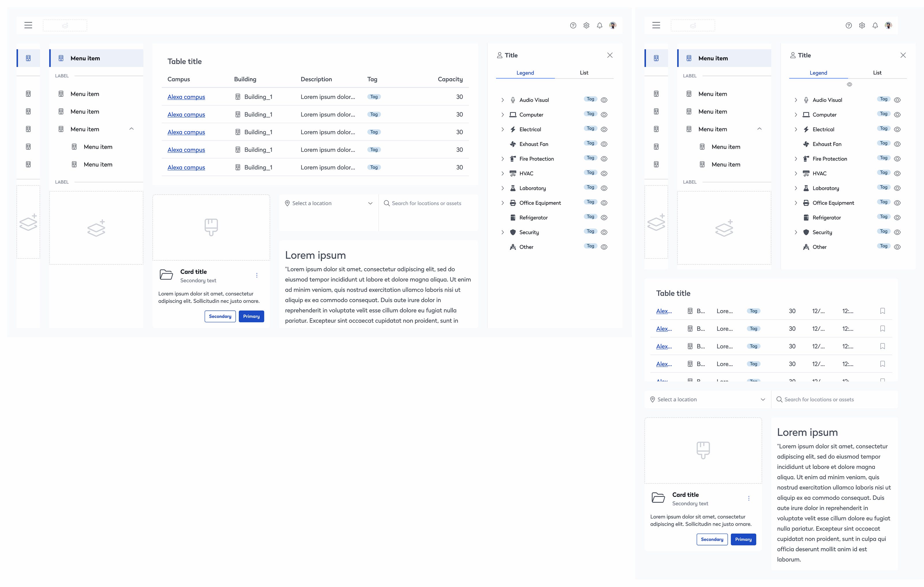Select the Audio Visual microphone icon in the legend
Image resolution: width=924 pixels, height=587 pixels.
tap(513, 100)
